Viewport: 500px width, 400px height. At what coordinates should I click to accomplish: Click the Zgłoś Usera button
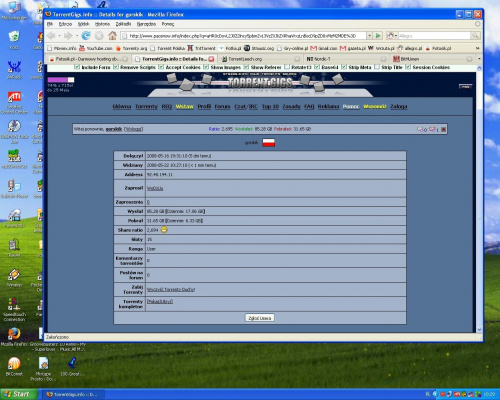coord(260,318)
